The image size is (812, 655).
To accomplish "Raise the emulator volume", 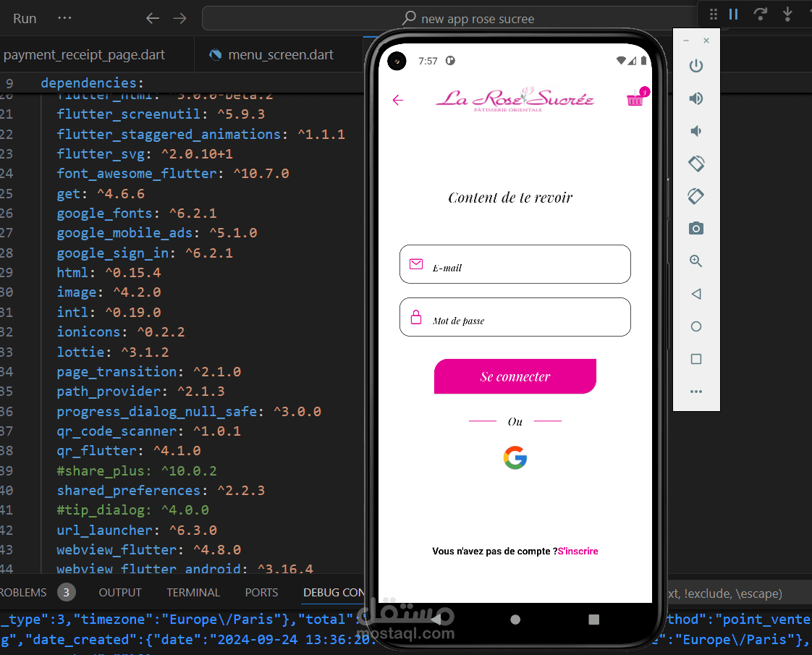I will [696, 98].
